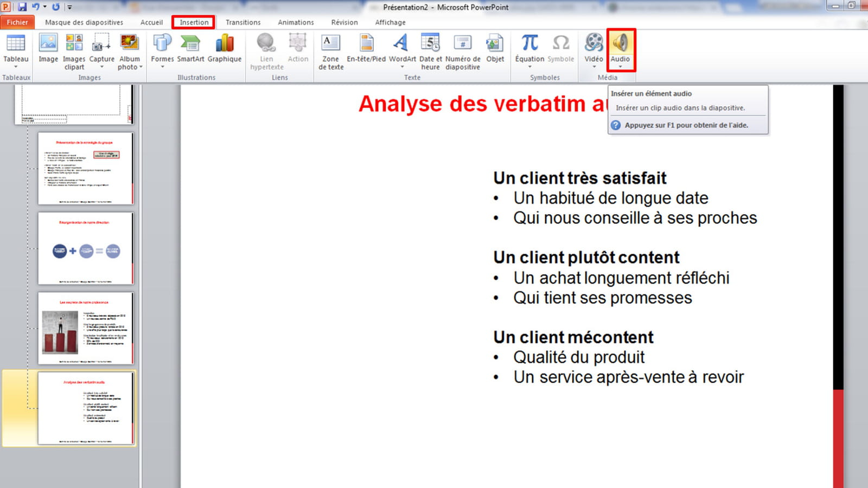Insert a SmartArt graphic
Screen dimensions: 868x488
(190, 43)
